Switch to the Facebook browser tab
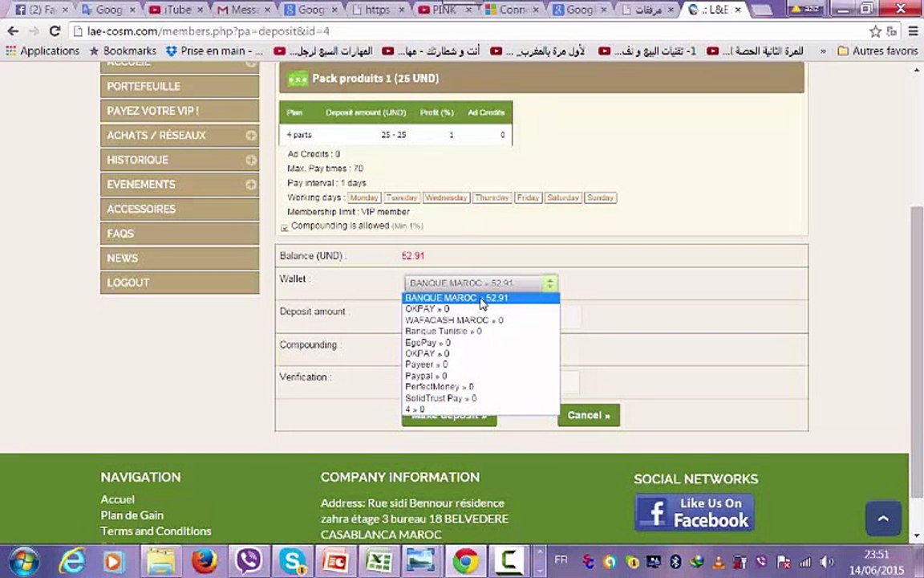This screenshot has height=578, width=924. (x=41, y=10)
